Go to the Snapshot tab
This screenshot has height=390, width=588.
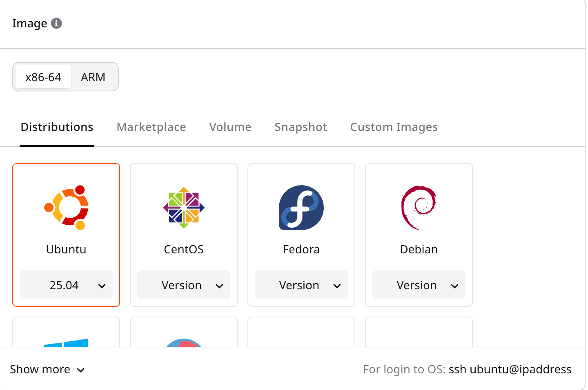click(301, 127)
